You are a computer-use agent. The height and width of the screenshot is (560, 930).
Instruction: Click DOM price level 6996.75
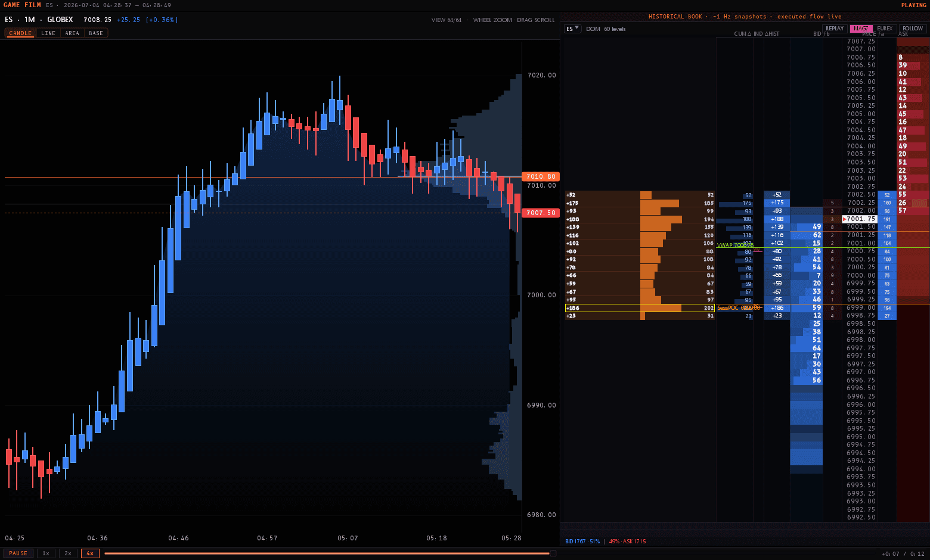point(861,380)
